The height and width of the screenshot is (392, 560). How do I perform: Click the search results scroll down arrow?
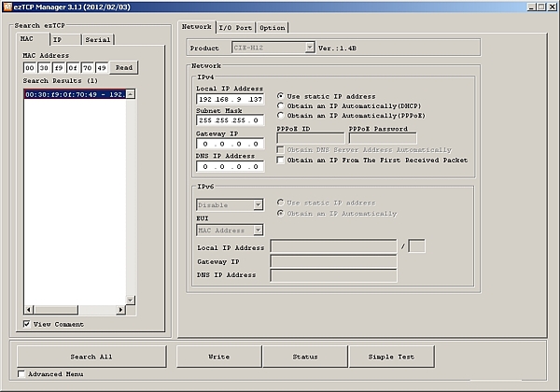coord(131,301)
